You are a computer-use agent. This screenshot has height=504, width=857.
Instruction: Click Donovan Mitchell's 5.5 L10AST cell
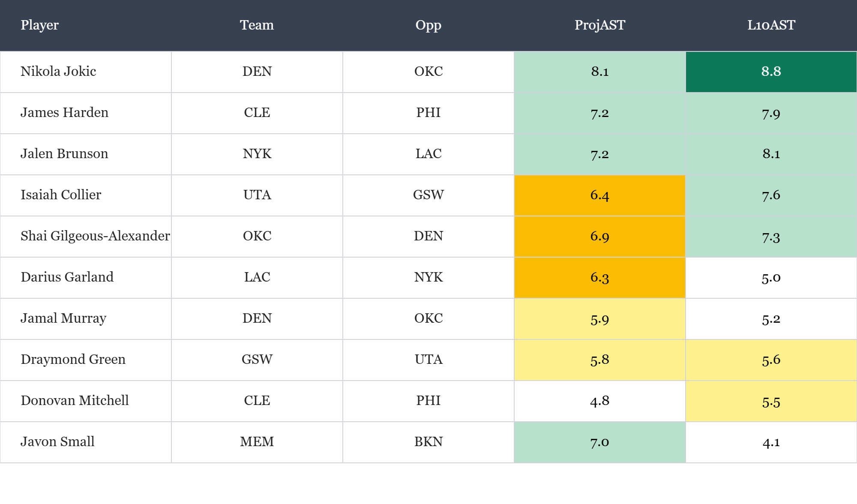[x=771, y=401]
